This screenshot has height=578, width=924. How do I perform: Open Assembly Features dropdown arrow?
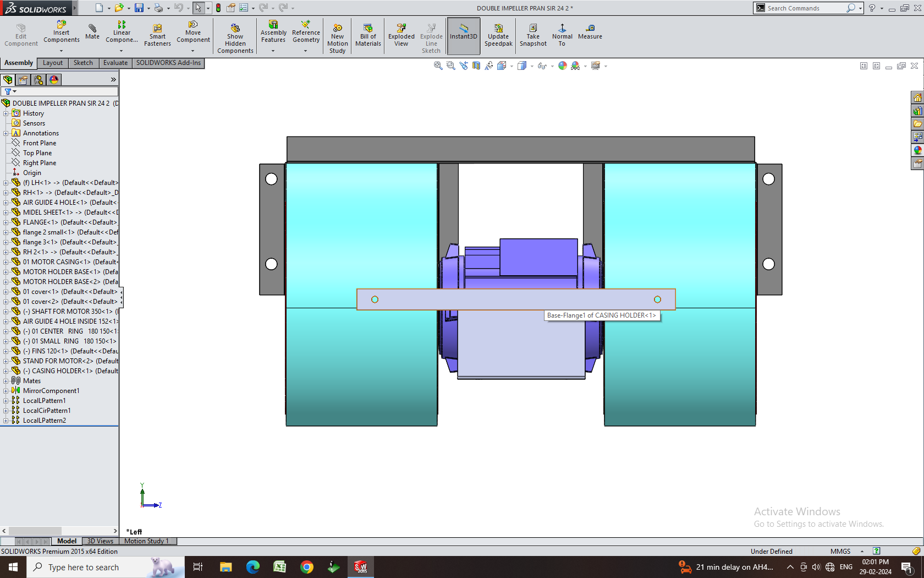coord(273,51)
